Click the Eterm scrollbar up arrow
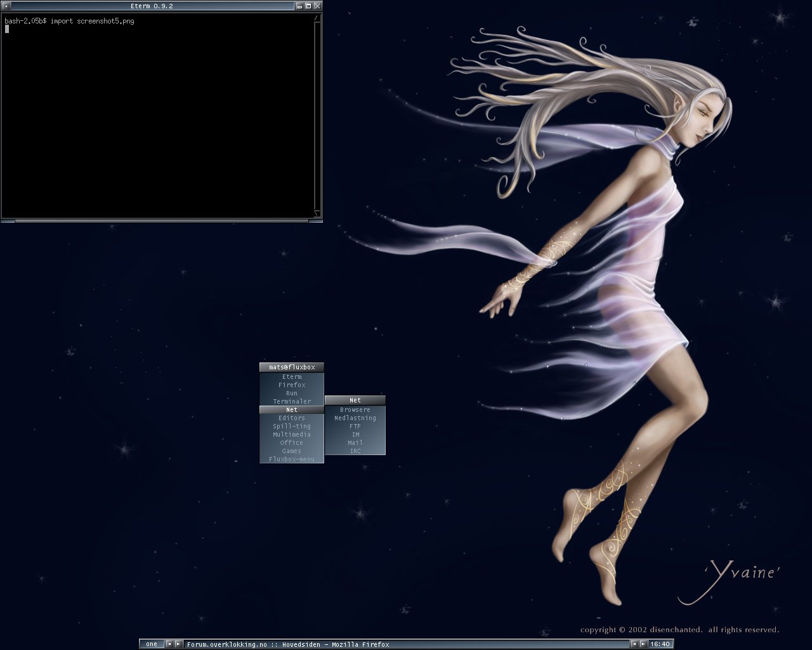This screenshot has height=650, width=812. click(317, 19)
